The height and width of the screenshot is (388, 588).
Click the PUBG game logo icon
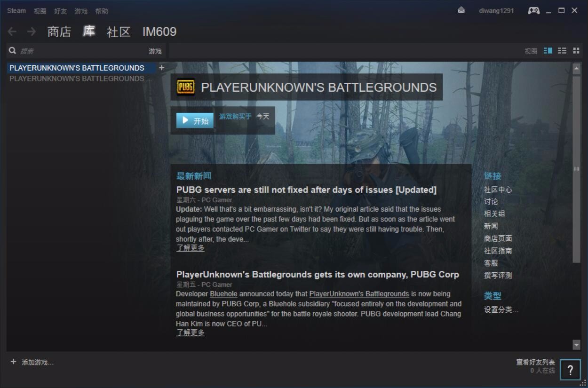[185, 87]
